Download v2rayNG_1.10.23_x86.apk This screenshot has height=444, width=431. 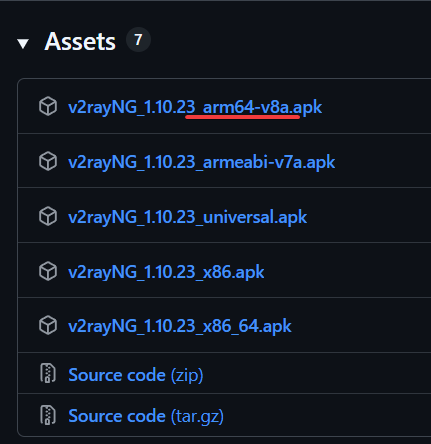166,272
